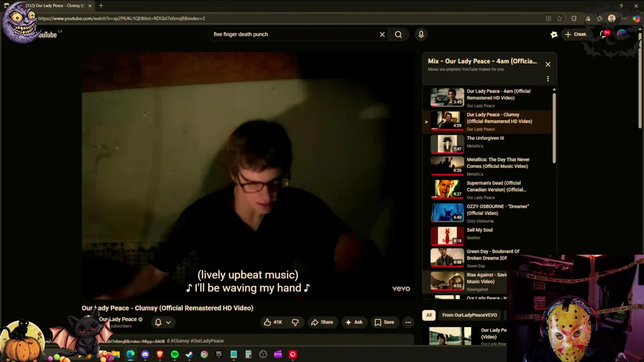Start voice search with the microphone icon
Image resolution: width=644 pixels, height=362 pixels.
421,34
